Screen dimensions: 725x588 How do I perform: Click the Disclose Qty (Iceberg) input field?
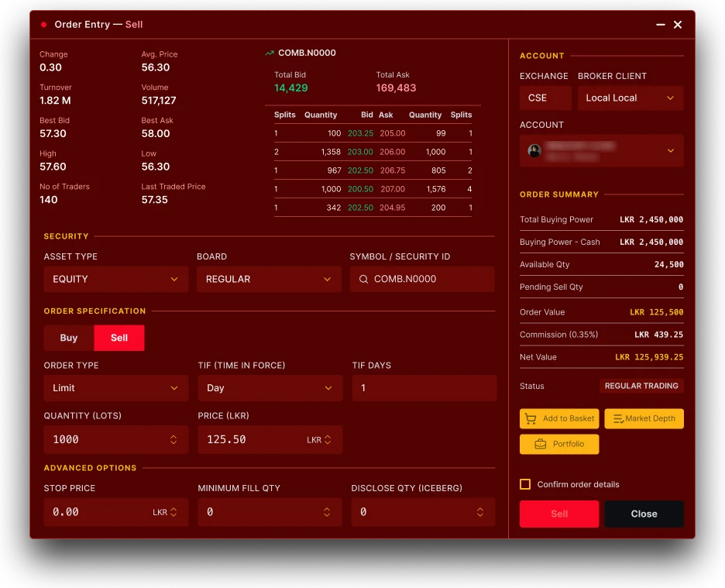[x=423, y=512]
